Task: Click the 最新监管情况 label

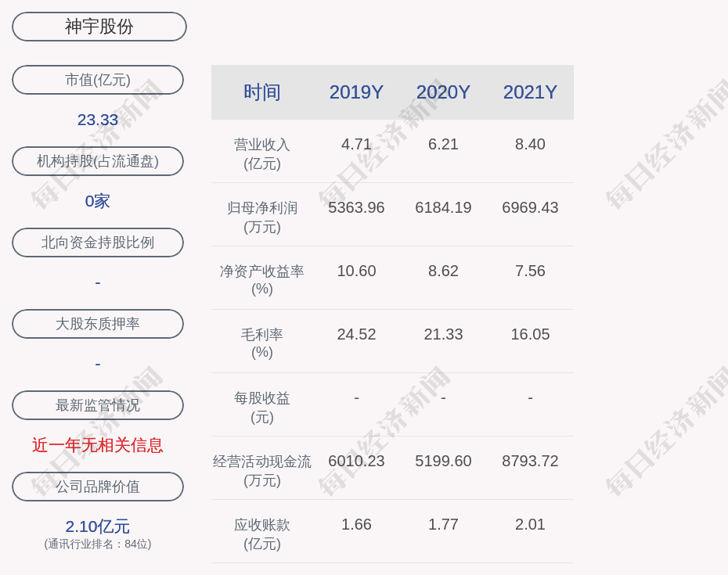Action: pyautogui.click(x=98, y=405)
